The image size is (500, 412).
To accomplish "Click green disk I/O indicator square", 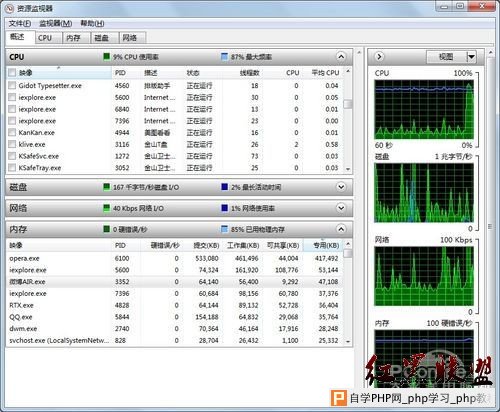I will click(107, 187).
